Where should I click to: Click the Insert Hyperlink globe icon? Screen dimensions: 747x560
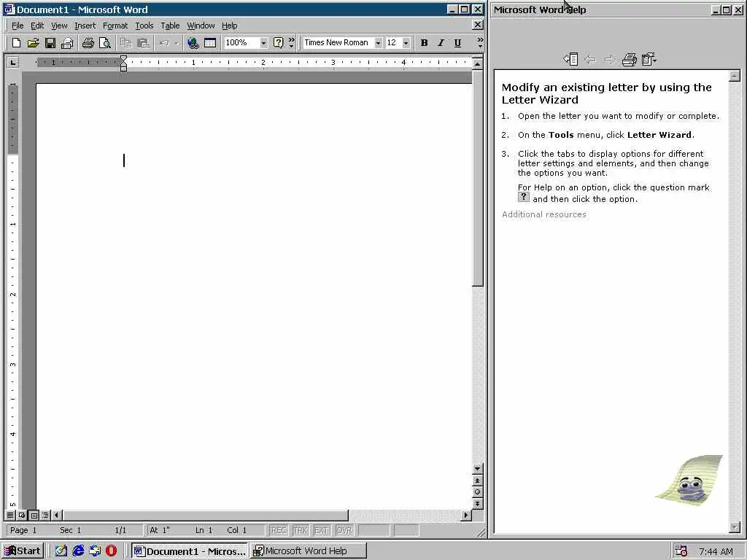pos(193,43)
